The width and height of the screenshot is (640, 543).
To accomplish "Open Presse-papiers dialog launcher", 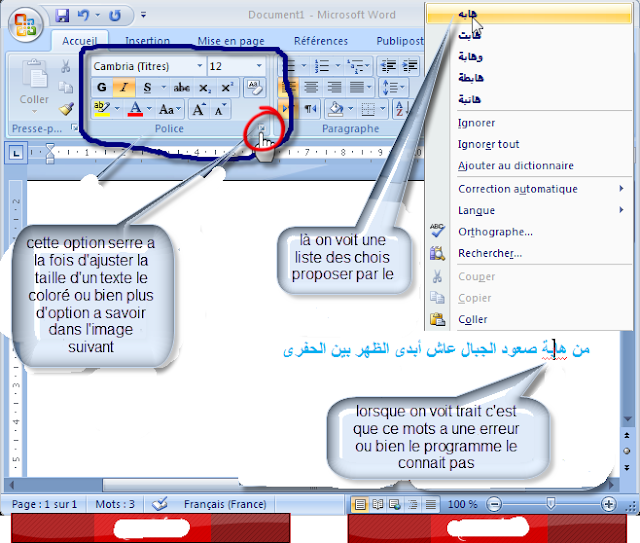I will pos(74,127).
